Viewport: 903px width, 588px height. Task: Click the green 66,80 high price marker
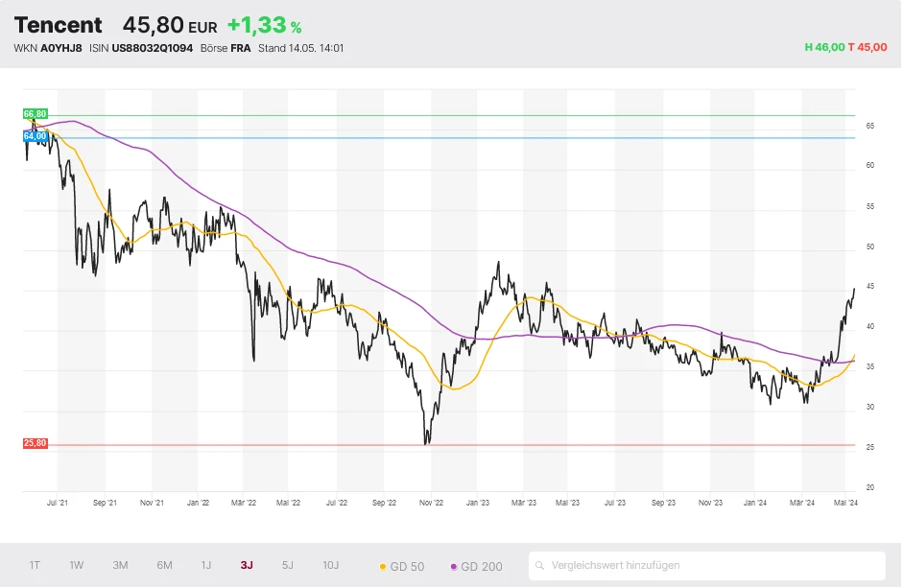(35, 114)
